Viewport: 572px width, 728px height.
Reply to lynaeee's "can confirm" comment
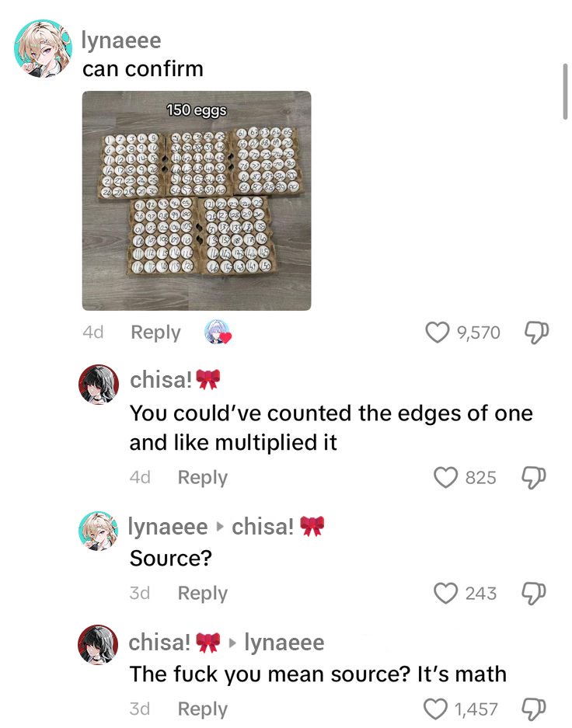155,333
